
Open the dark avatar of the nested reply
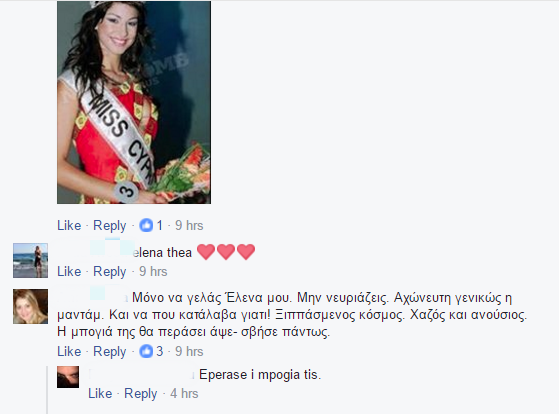[x=68, y=377]
